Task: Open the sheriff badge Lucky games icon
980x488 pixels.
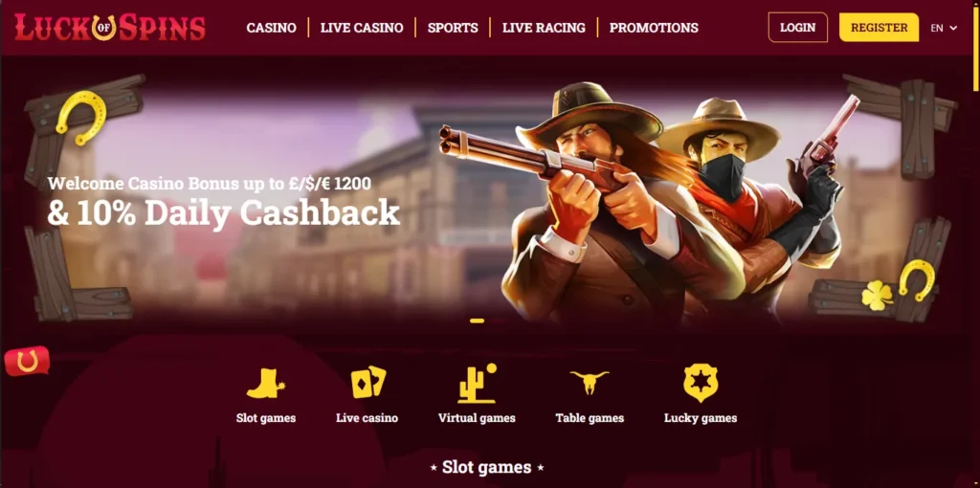Action: click(x=701, y=383)
